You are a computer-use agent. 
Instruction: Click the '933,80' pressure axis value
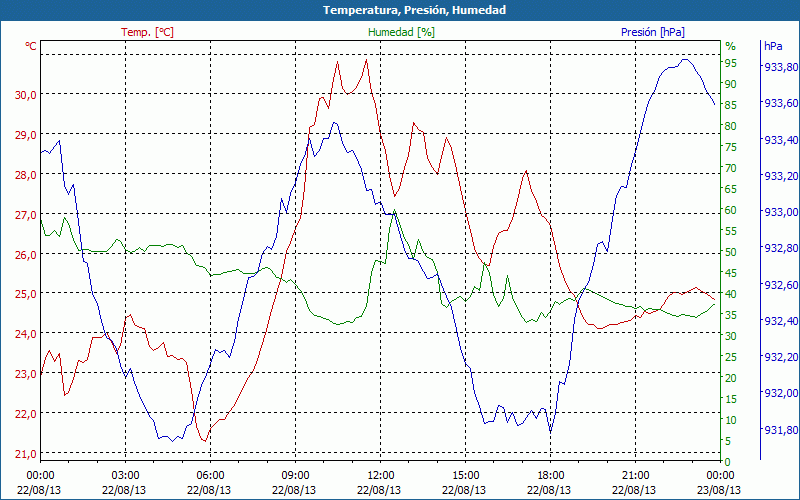pos(781,67)
